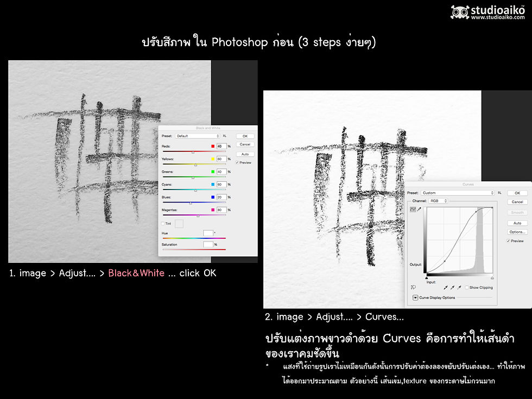
Task: Click OK in Black and White dialog
Action: point(245,136)
